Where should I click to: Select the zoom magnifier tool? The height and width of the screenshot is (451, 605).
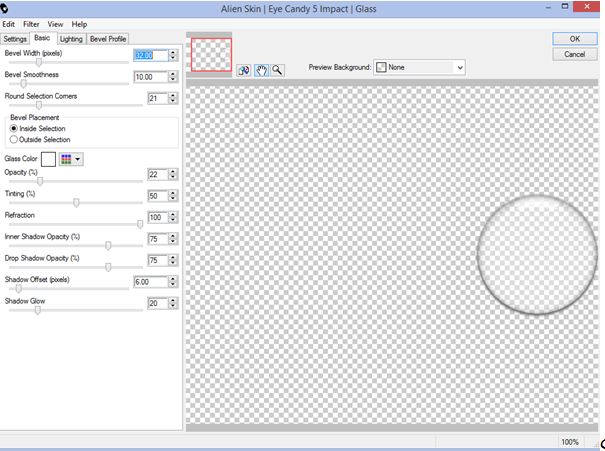[277, 70]
